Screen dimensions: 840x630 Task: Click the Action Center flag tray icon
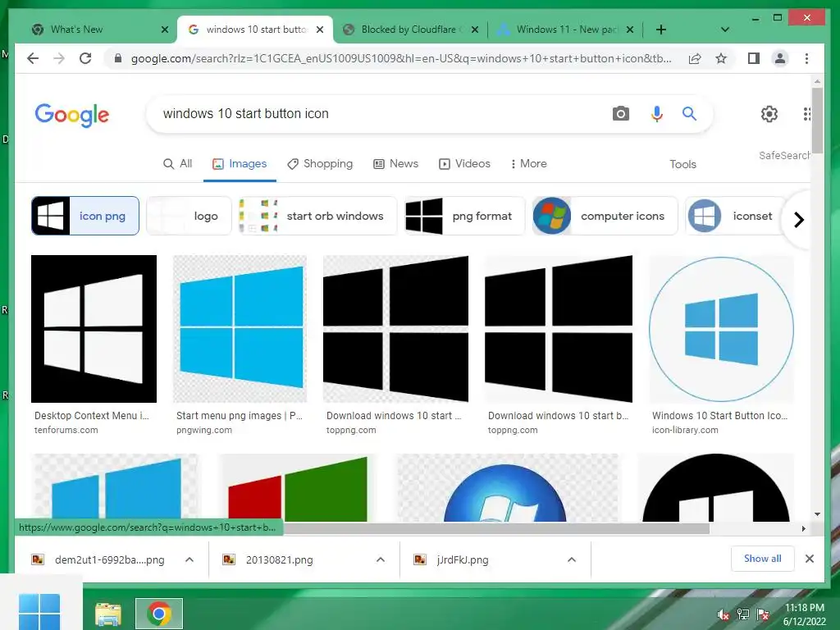pos(763,614)
